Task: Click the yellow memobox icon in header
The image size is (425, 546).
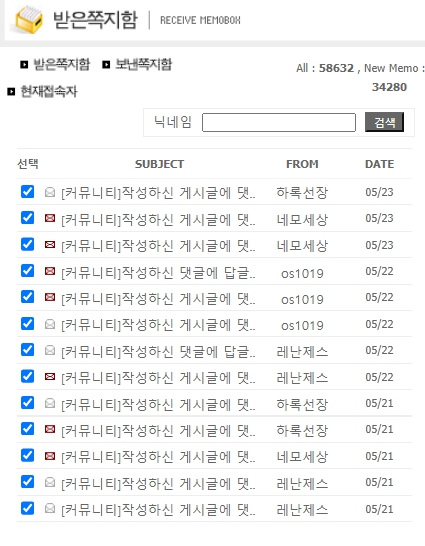Action: click(29, 20)
